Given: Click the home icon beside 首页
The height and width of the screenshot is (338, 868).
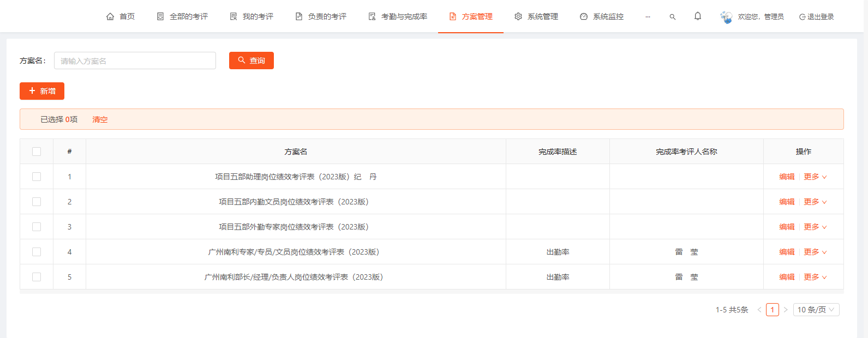Looking at the screenshot, I should [x=110, y=17].
